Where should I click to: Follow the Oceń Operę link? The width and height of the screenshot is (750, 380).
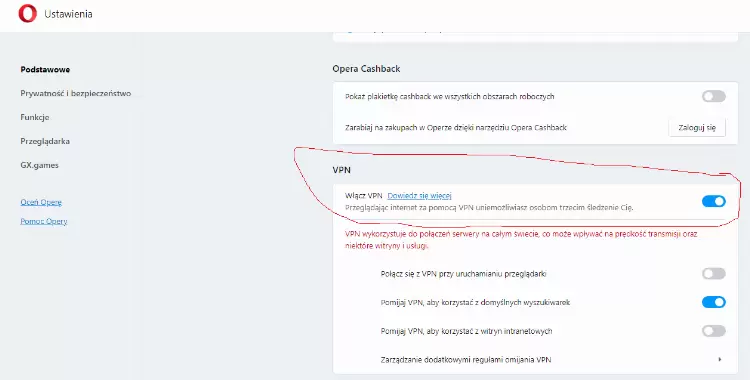41,202
